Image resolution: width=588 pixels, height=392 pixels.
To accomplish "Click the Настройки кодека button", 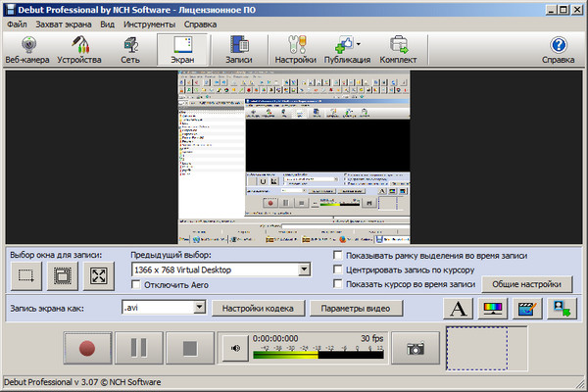I will [257, 309].
